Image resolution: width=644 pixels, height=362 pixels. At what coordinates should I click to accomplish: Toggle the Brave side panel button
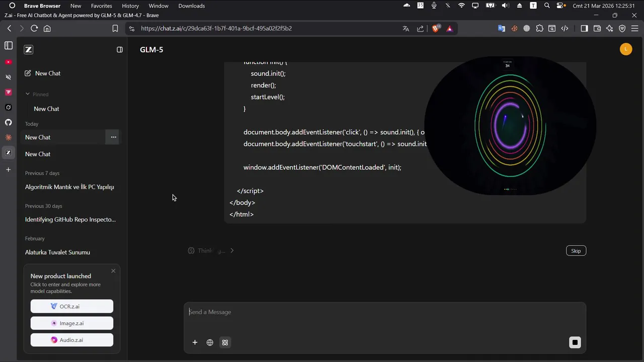584,29
